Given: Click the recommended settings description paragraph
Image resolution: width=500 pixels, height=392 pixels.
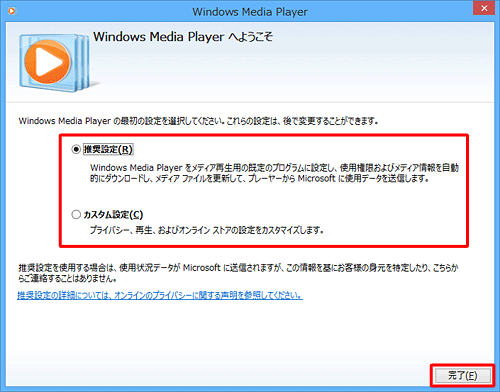Looking at the screenshot, I should pyautogui.click(x=274, y=173).
